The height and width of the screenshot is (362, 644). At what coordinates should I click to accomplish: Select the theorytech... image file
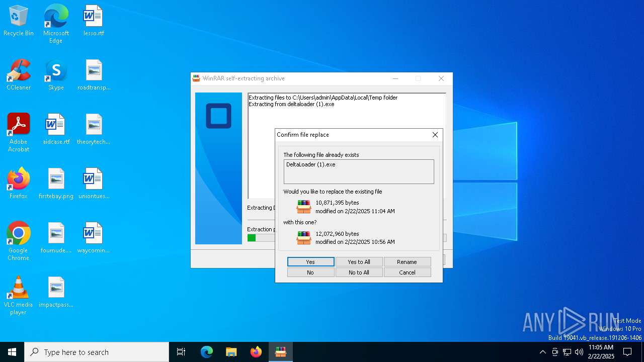(94, 130)
